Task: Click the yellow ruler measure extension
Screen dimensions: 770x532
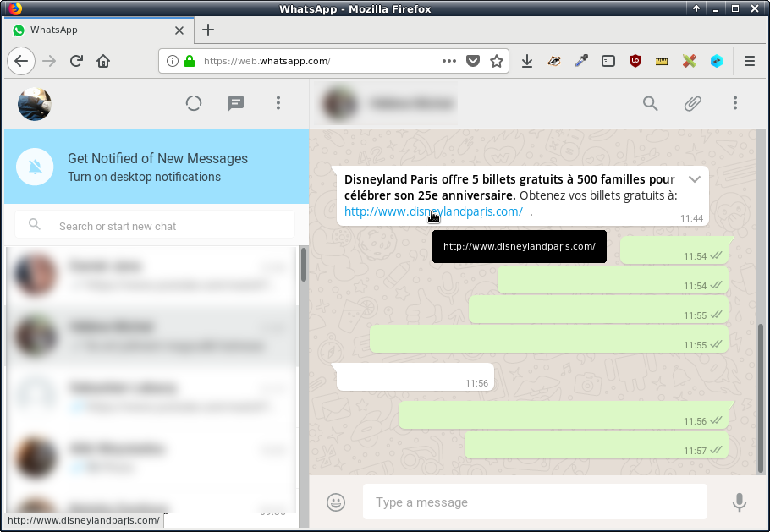Action: (x=662, y=62)
